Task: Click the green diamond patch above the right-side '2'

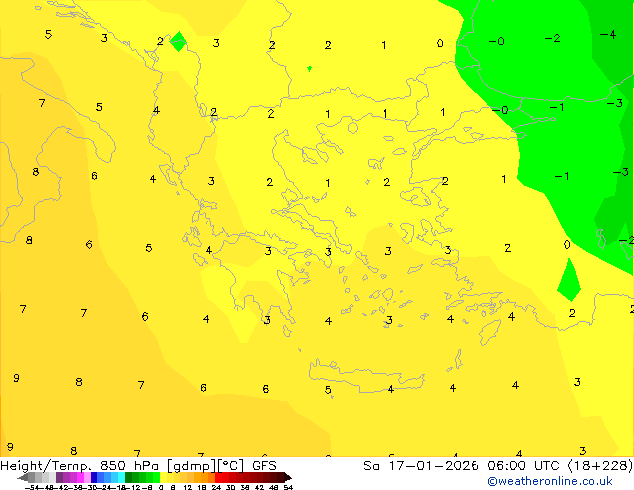Action: click(569, 280)
